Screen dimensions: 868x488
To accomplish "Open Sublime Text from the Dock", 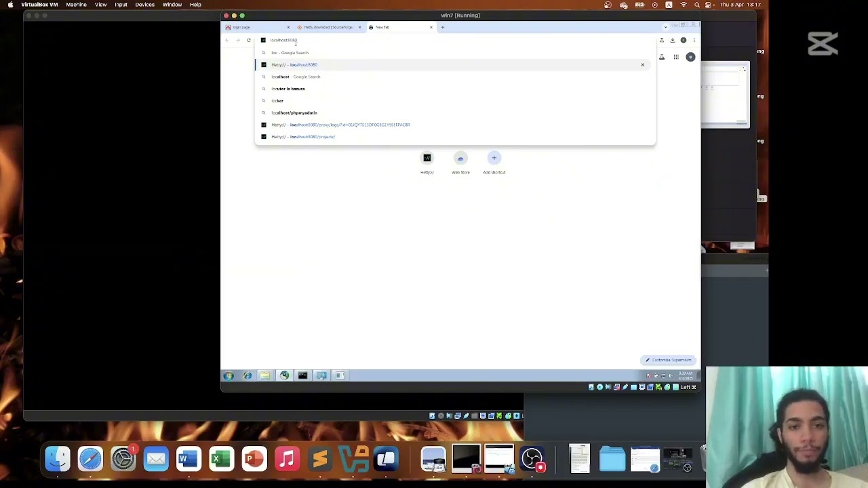I will (x=320, y=459).
